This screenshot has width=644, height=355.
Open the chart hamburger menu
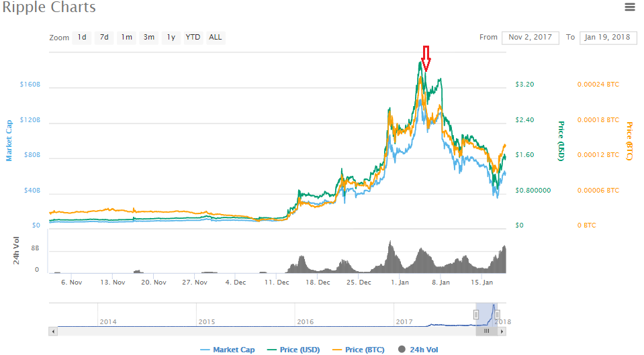click(630, 7)
